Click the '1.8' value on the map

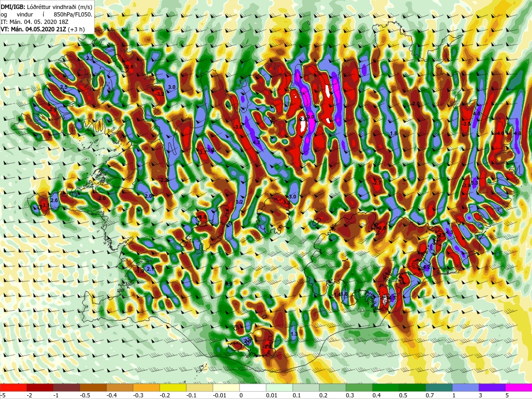pos(393,134)
